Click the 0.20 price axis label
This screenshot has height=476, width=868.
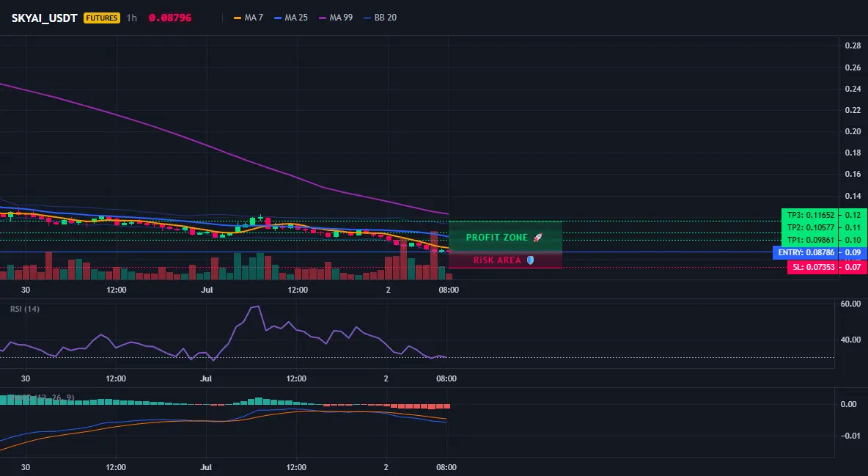(x=853, y=131)
